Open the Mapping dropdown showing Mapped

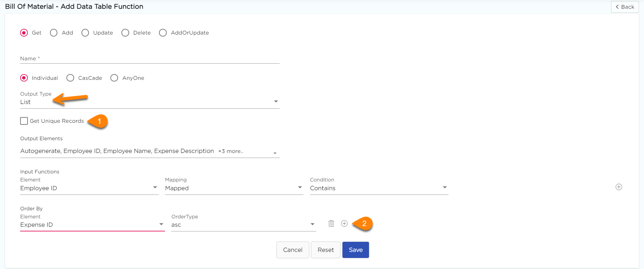point(234,188)
